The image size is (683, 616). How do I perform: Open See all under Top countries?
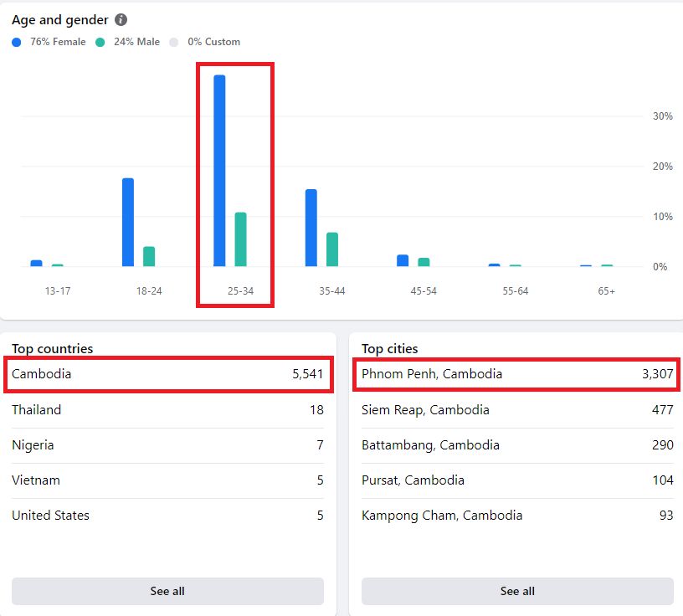[x=167, y=591]
